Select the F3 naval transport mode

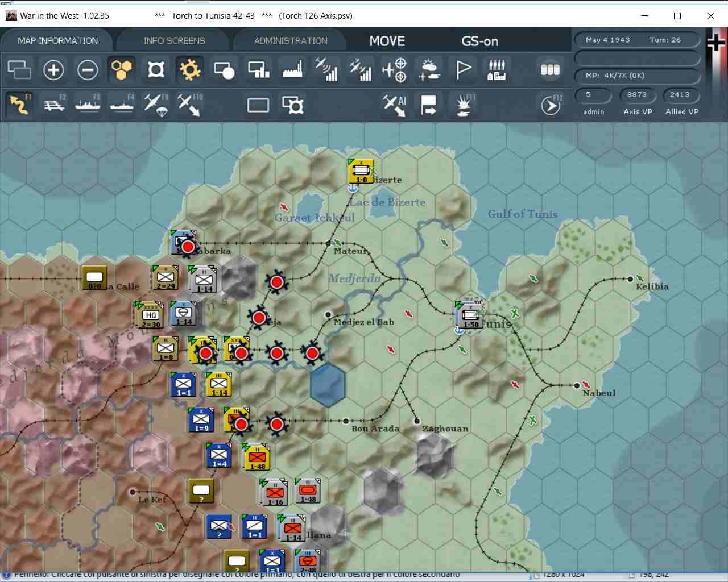(x=88, y=104)
